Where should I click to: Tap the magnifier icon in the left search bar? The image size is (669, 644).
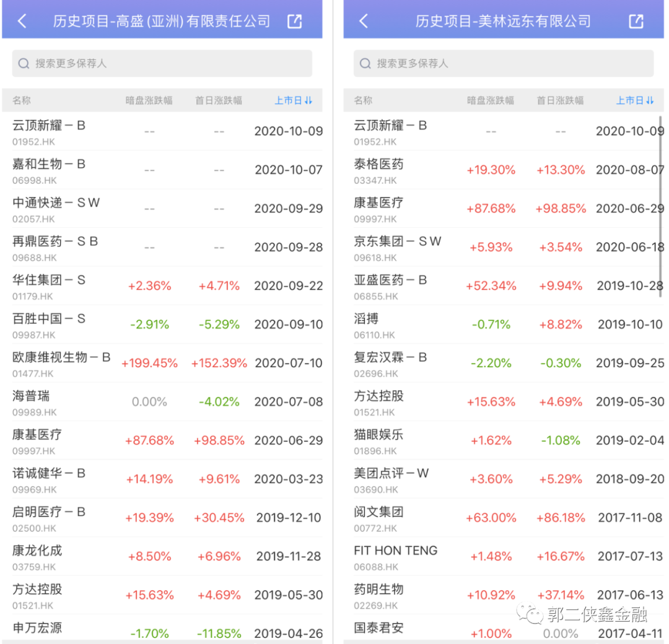click(24, 64)
